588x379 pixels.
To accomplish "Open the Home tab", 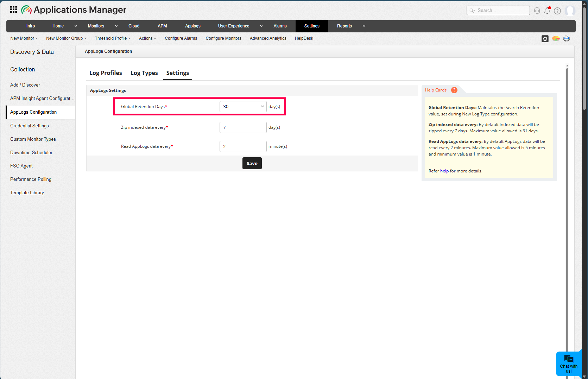I will pos(58,26).
